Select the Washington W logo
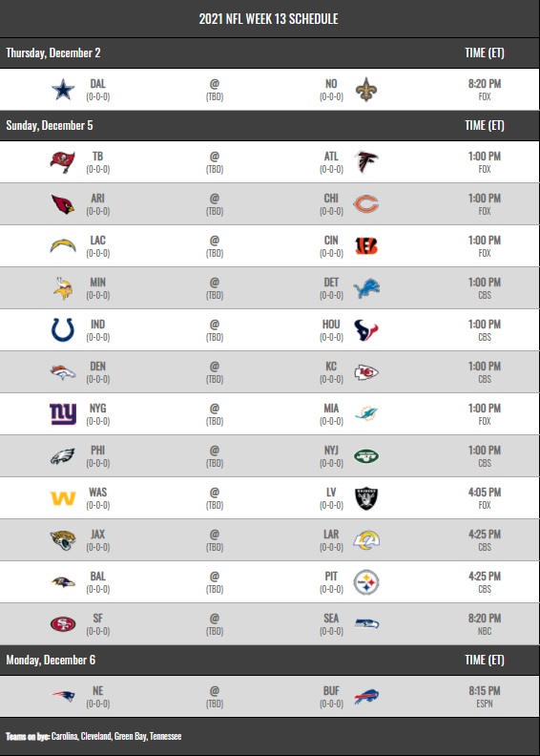Image resolution: width=540 pixels, height=756 pixels. click(x=63, y=498)
